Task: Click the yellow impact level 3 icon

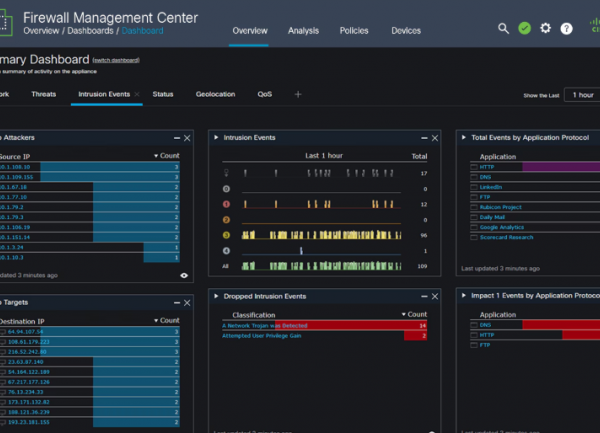Action: tap(226, 235)
